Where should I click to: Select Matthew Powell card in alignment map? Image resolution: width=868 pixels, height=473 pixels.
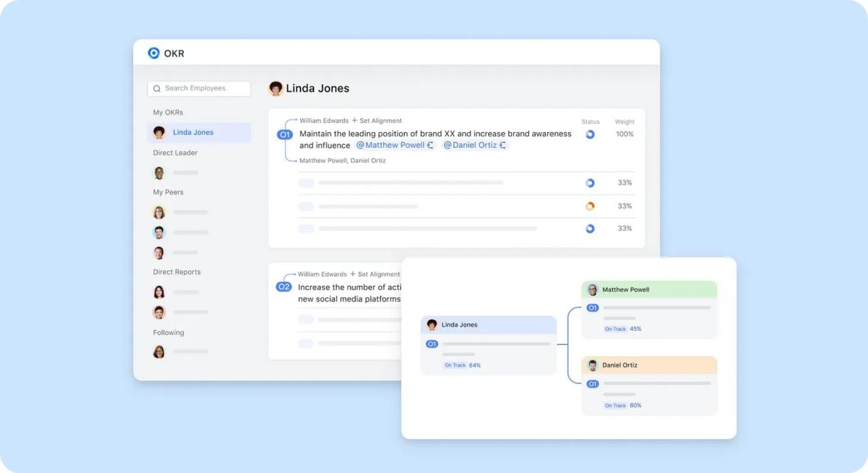coord(649,310)
